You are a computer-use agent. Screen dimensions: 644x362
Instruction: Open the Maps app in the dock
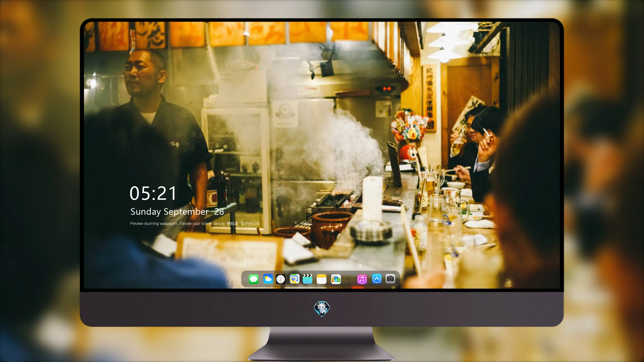click(294, 279)
